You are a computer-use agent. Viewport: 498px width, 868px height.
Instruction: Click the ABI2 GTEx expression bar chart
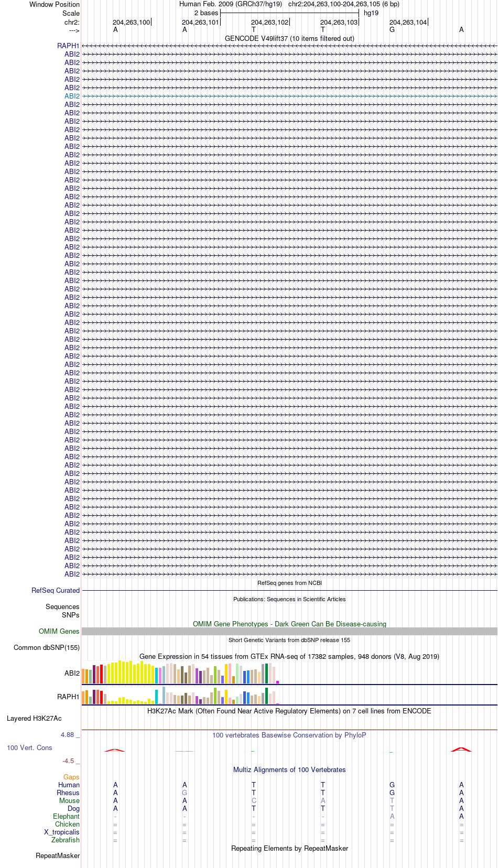(180, 672)
